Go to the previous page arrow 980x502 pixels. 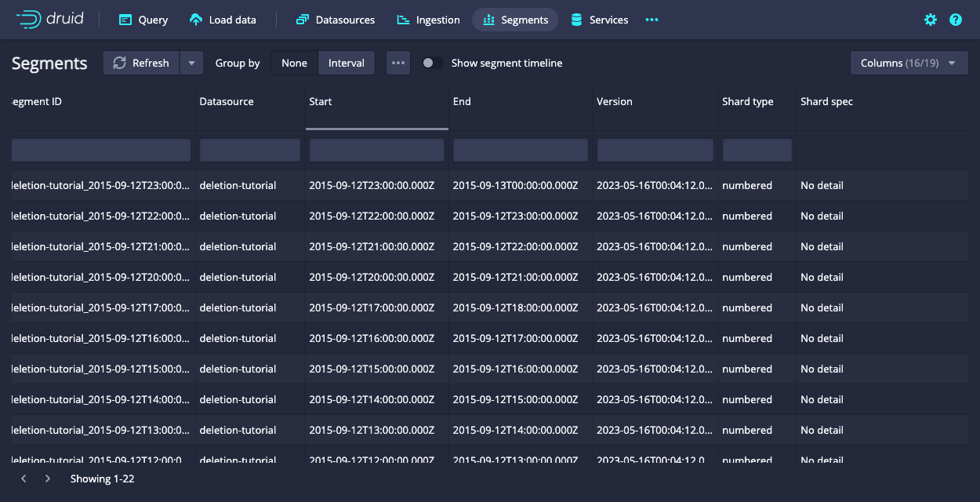click(24, 478)
